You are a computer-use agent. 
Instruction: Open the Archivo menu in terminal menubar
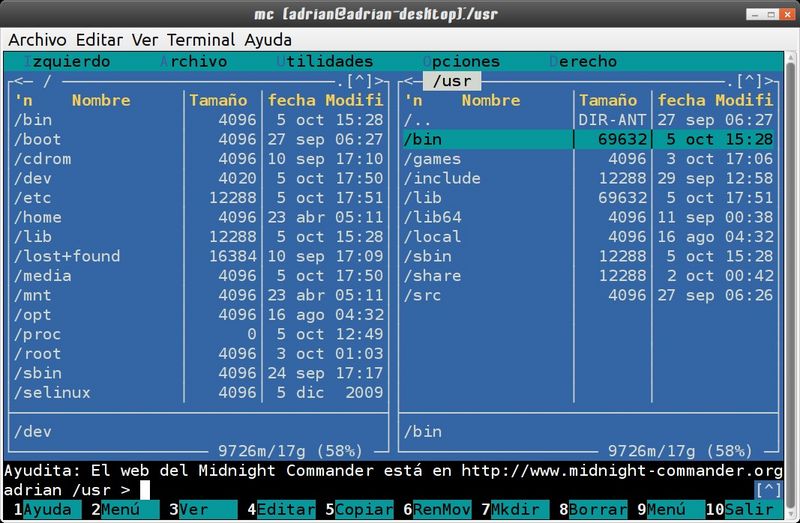coord(37,40)
